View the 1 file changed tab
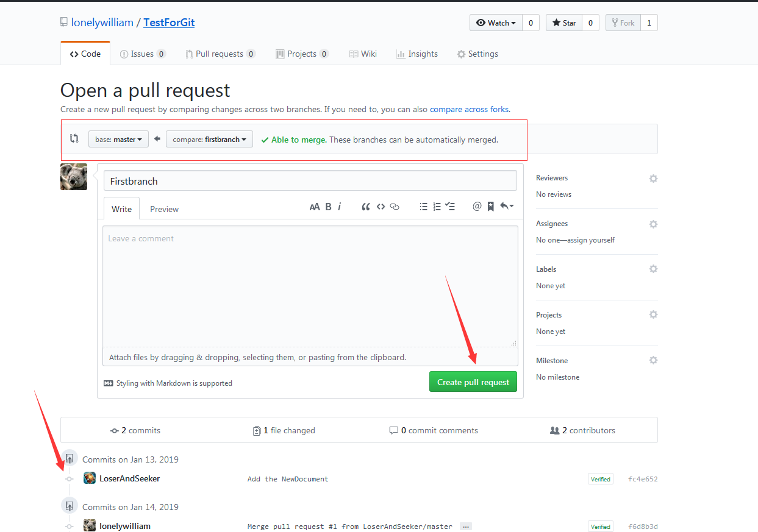 284,430
